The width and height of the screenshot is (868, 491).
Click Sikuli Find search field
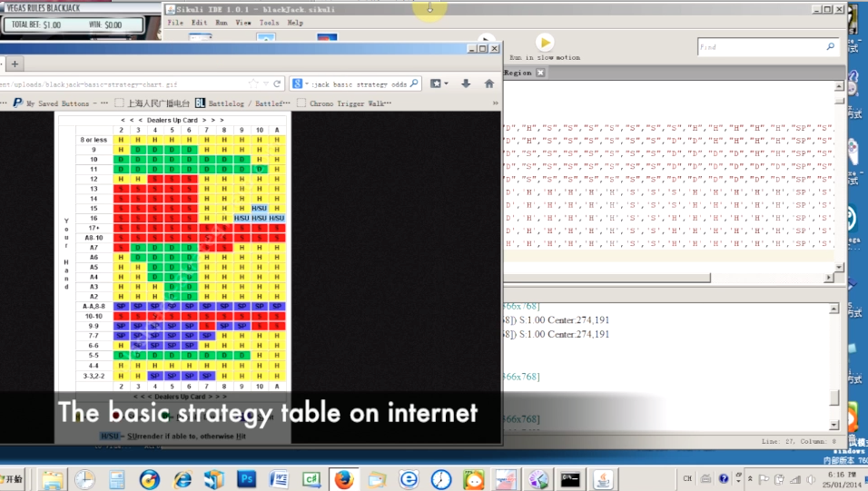(761, 47)
